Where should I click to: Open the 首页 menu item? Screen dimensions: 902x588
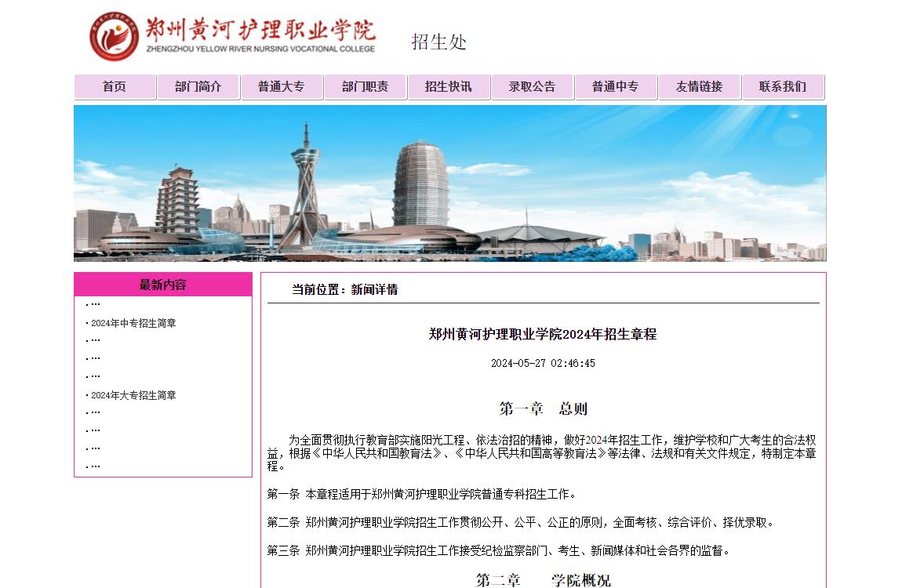tap(115, 87)
